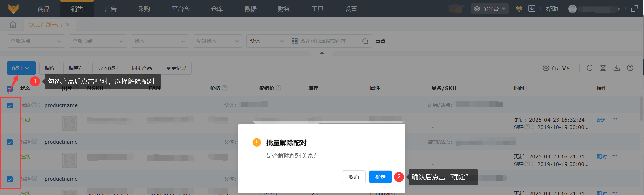
Task: Click the hourglass task icon
Action: point(603,68)
